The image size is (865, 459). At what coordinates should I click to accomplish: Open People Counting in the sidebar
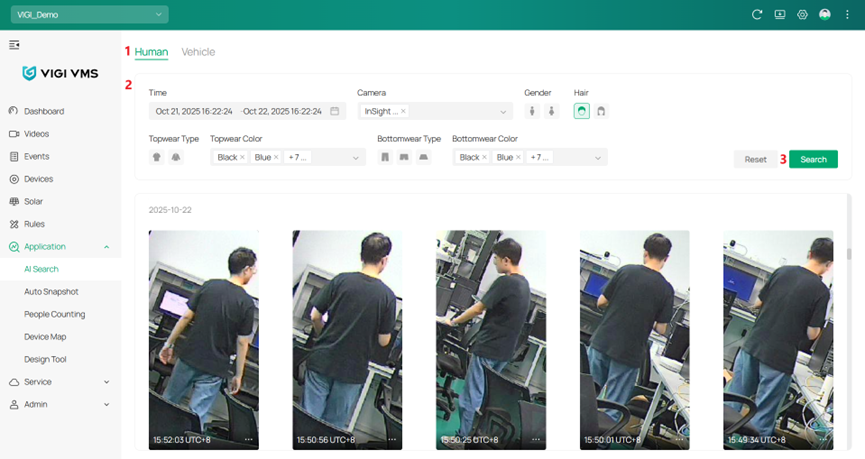click(54, 314)
